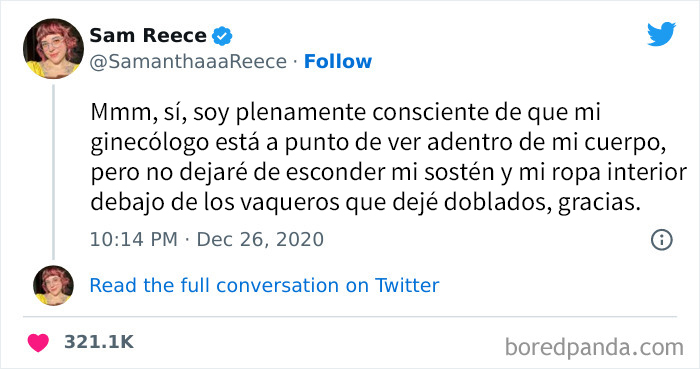Click "Mmm" at the tweet's start
This screenshot has height=369, width=700.
pyautogui.click(x=122, y=112)
